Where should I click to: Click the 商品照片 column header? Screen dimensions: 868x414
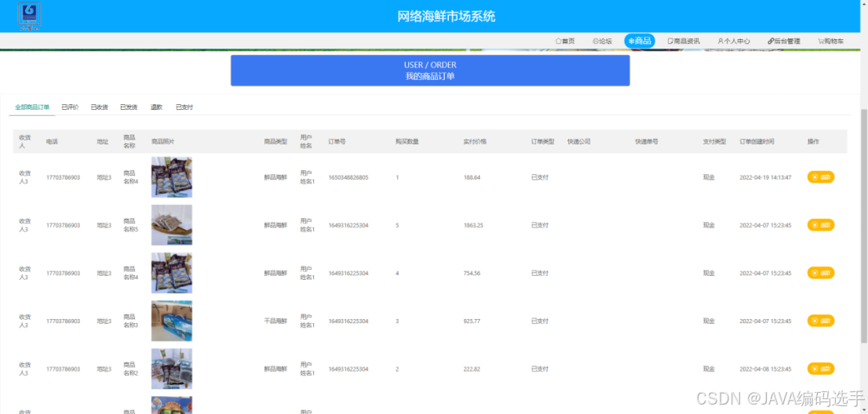click(163, 141)
